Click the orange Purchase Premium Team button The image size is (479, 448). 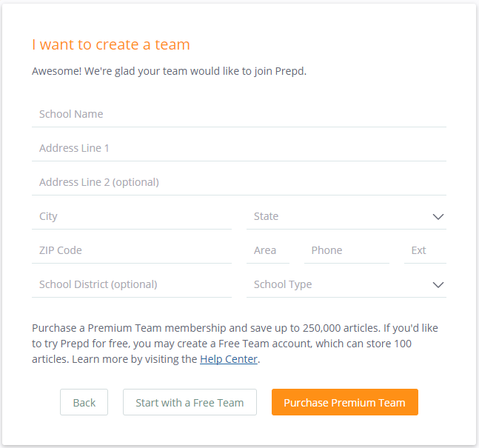coord(345,402)
